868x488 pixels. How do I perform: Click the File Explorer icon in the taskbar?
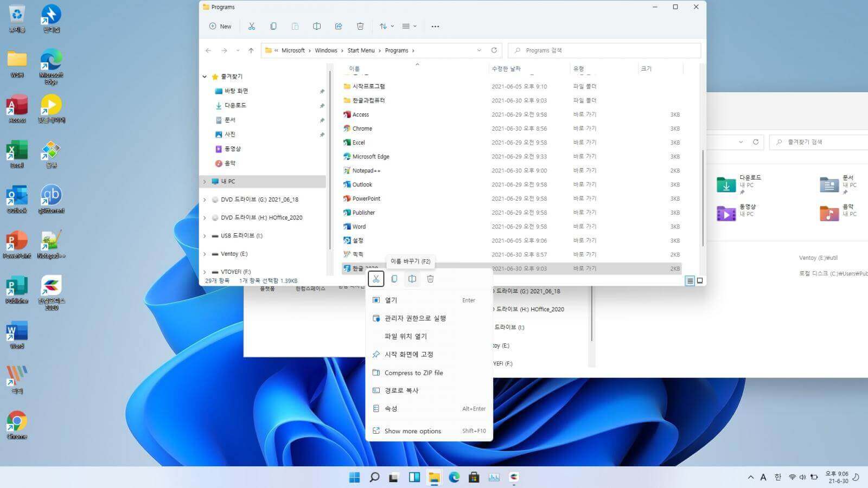[x=434, y=477]
